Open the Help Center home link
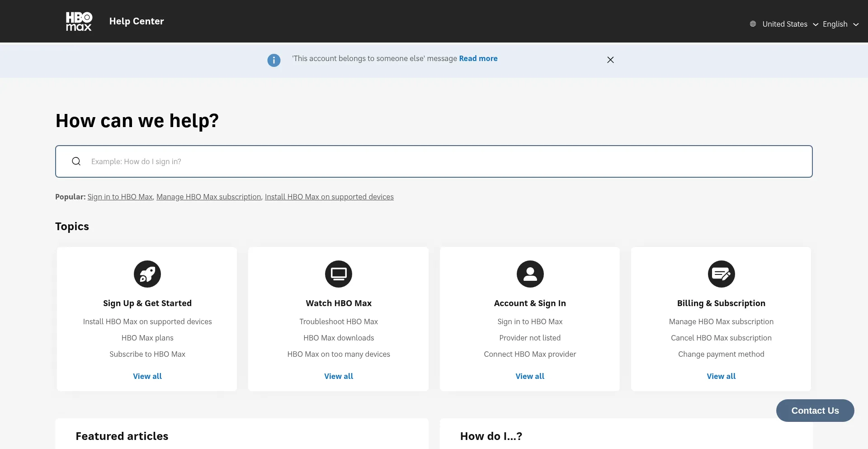The height and width of the screenshot is (449, 868). [137, 21]
